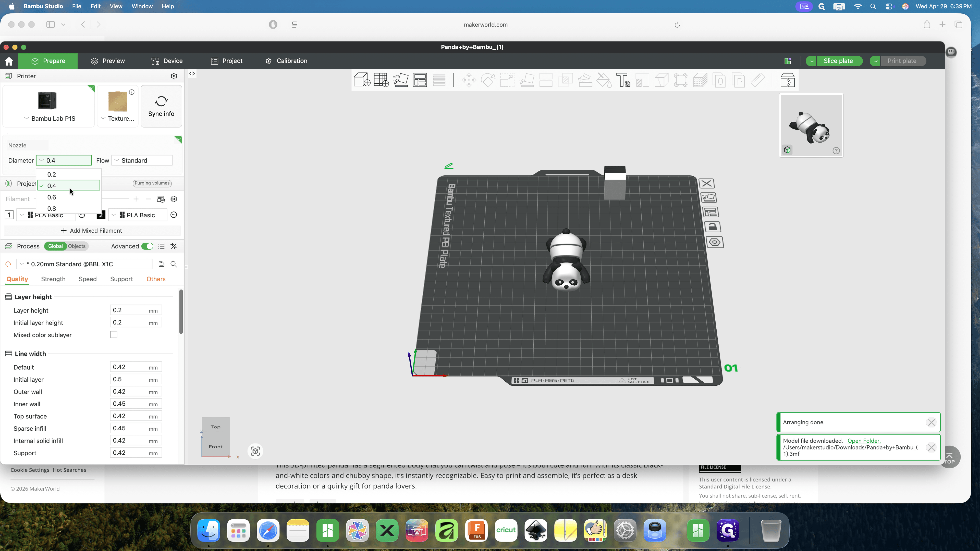Open filament 2 PLA Basic dropdown
The height and width of the screenshot is (551, 980).
[x=138, y=215]
